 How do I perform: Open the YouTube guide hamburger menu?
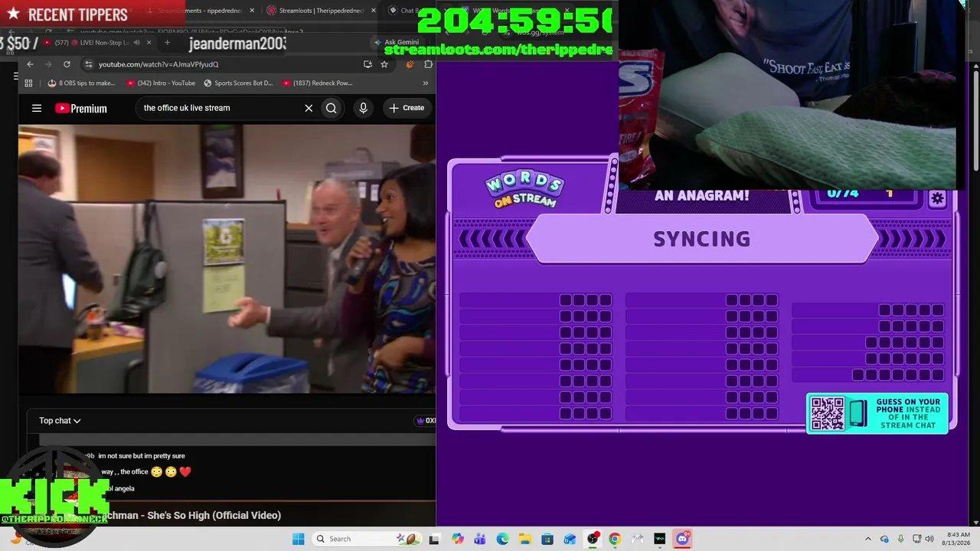[37, 108]
